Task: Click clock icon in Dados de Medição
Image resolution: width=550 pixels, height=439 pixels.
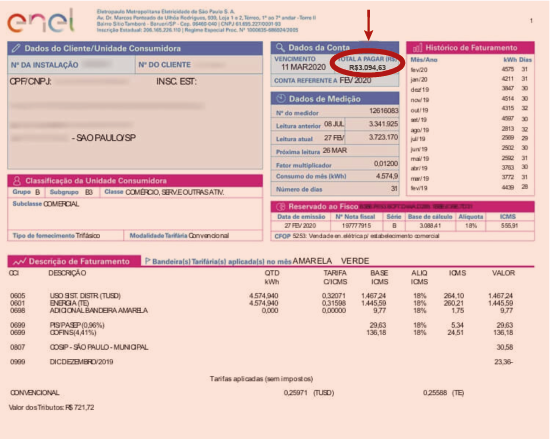Action: [x=281, y=99]
